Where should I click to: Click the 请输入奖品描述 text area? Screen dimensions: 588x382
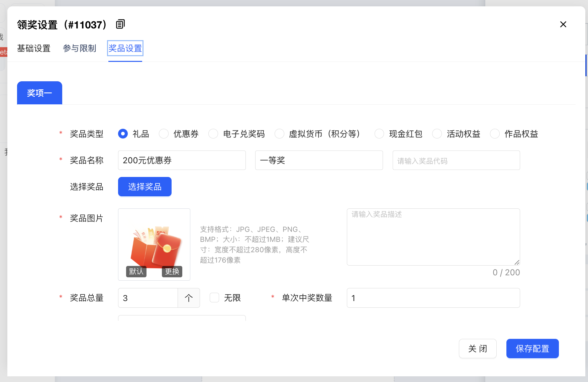pos(433,237)
